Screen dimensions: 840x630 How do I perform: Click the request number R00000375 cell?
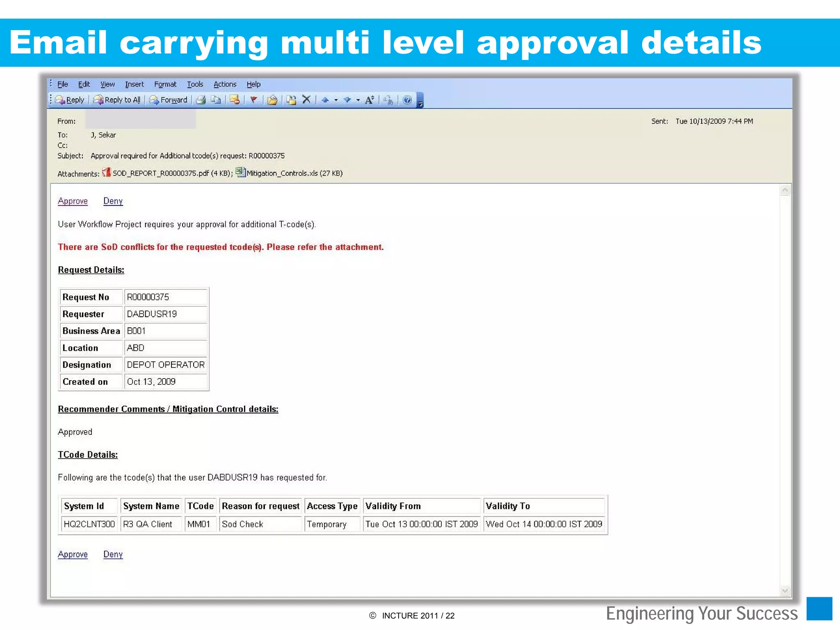(x=166, y=297)
